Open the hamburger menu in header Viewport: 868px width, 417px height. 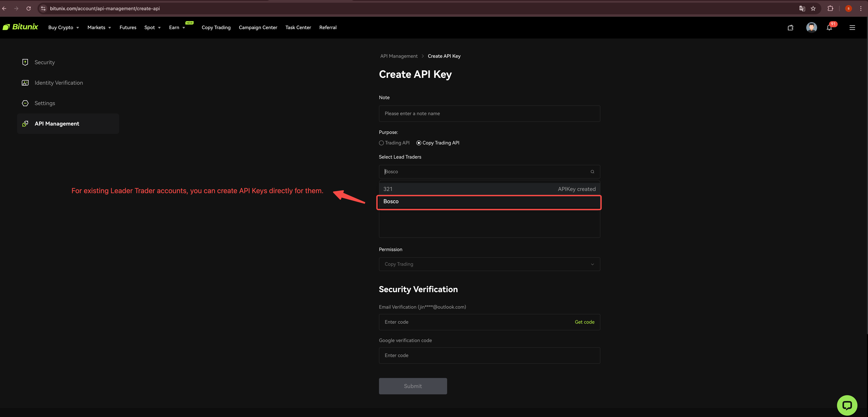852,28
